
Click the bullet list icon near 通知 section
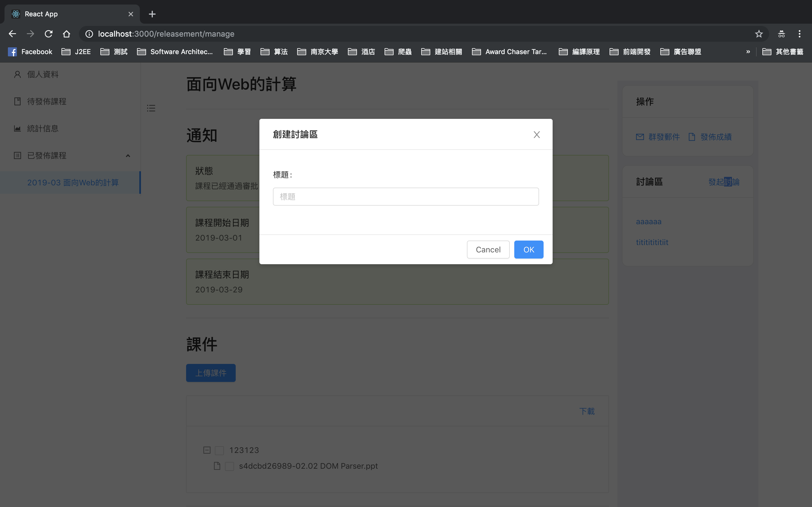(151, 108)
